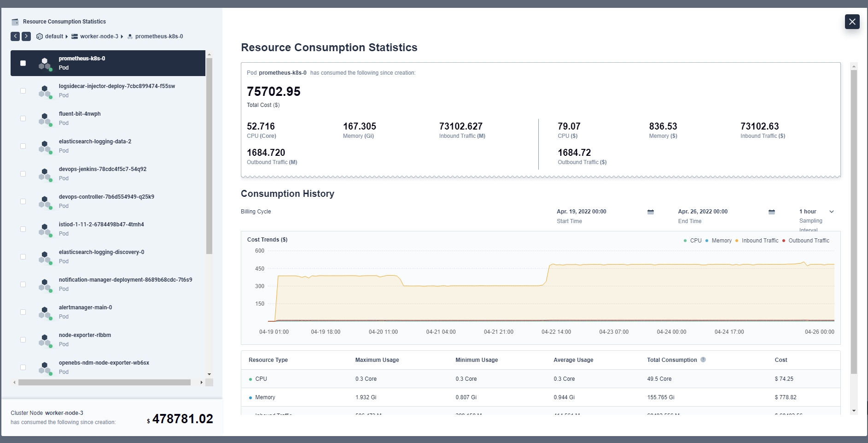Toggle the Inbound Traffic chart legend

759,241
